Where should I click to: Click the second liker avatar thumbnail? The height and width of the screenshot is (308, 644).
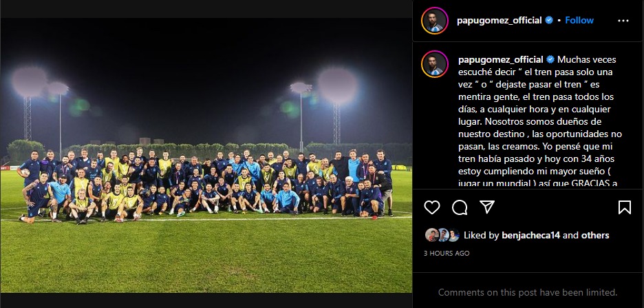442,235
